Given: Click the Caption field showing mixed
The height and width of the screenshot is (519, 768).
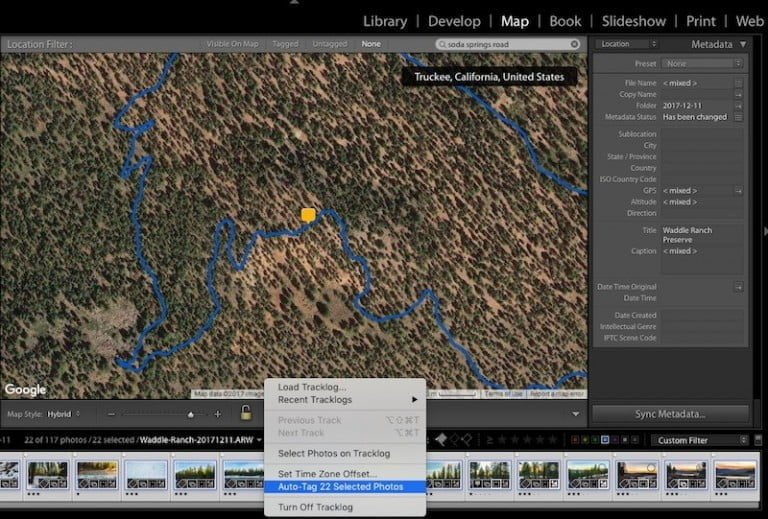Looking at the screenshot, I should [x=702, y=260].
